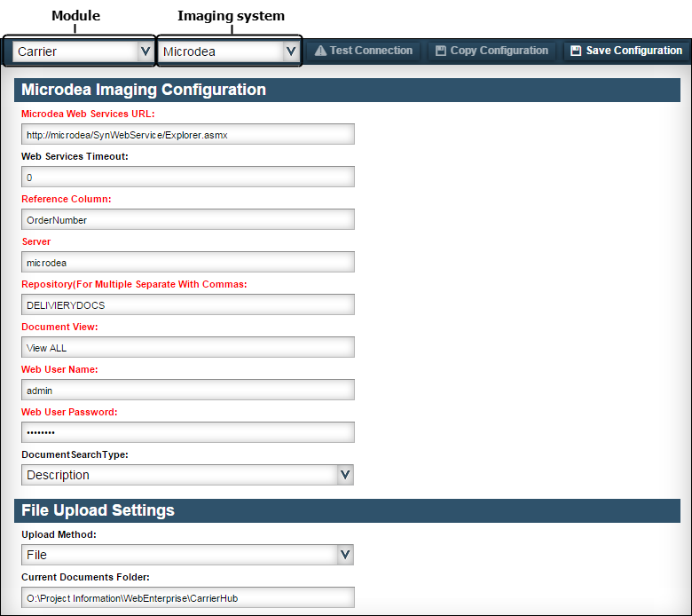
Task: Click the Web User Password field
Action: pos(187,433)
